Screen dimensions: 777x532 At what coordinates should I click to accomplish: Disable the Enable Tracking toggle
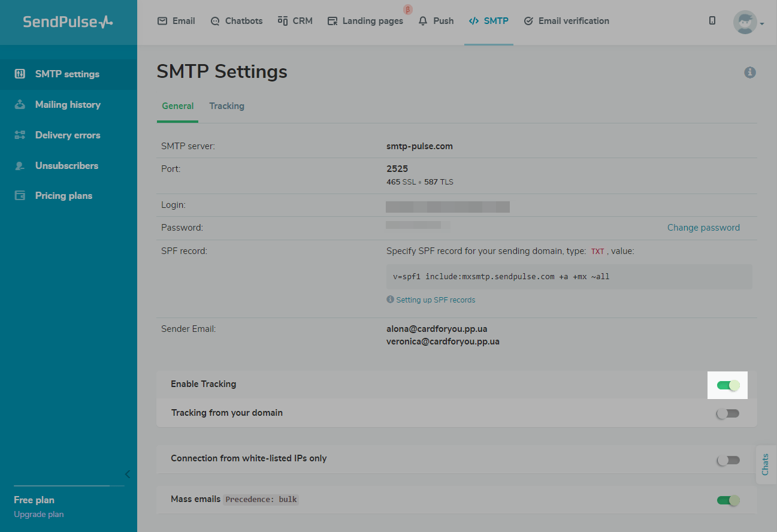728,385
